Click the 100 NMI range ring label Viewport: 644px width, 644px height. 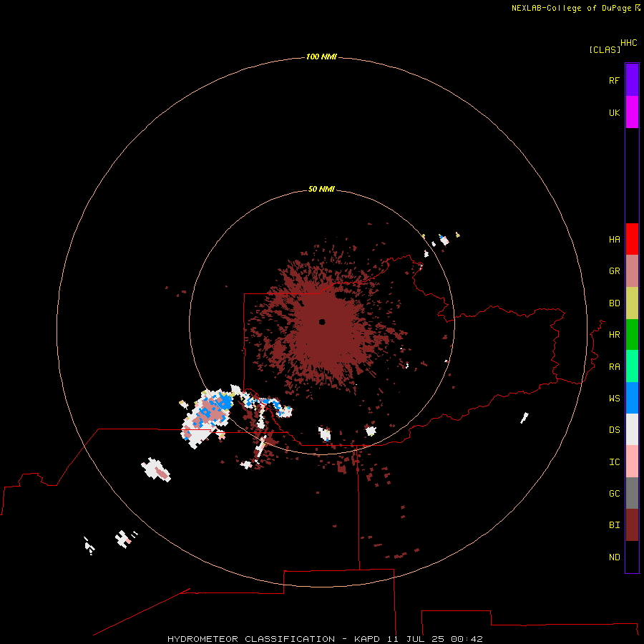coord(321,57)
